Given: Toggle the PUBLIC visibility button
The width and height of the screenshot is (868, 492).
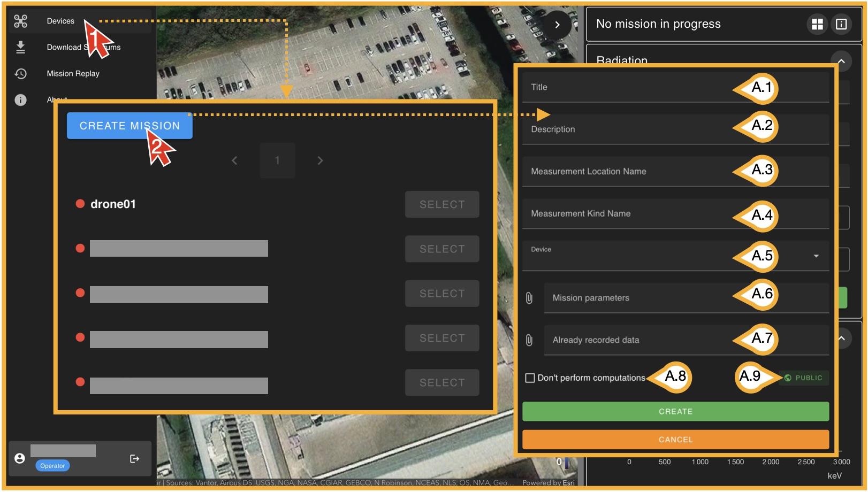Looking at the screenshot, I should click(803, 378).
